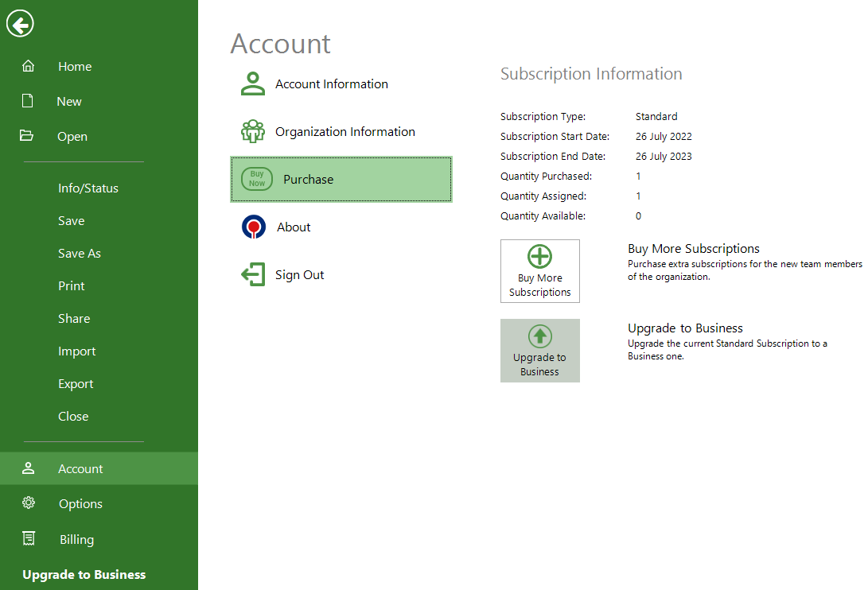Choose Close from the sidebar
This screenshot has height=590, width=868.
[x=99, y=417]
